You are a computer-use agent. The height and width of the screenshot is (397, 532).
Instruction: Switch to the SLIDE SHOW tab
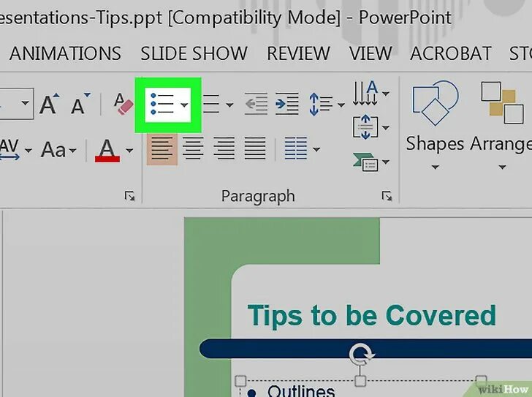(x=194, y=53)
